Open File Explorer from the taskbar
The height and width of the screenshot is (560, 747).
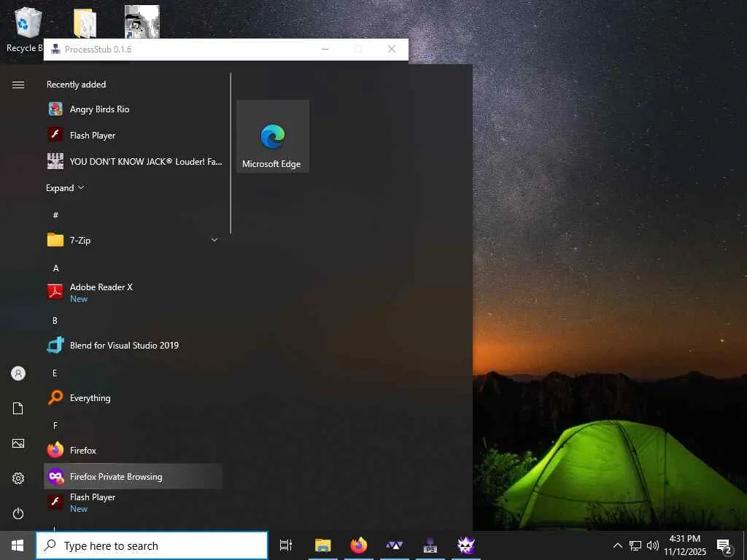click(x=323, y=545)
